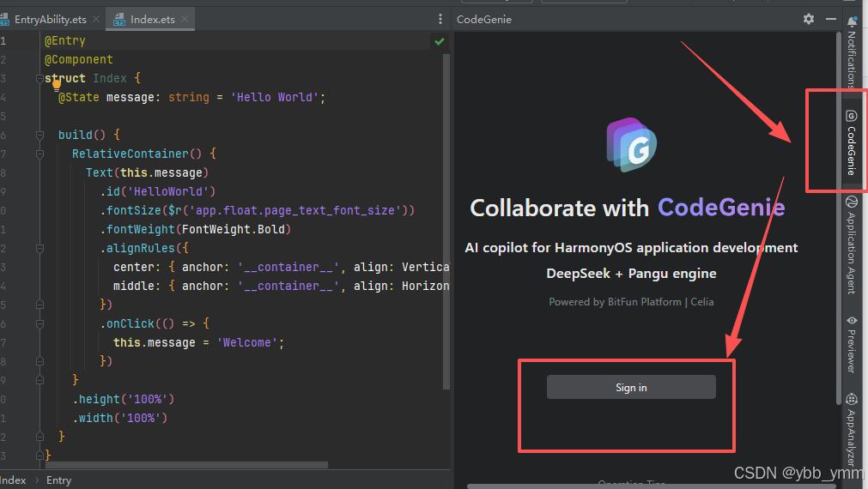Viewport: 868px width, 489px height.
Task: Click the 'Welcome' string literal
Action: point(247,342)
